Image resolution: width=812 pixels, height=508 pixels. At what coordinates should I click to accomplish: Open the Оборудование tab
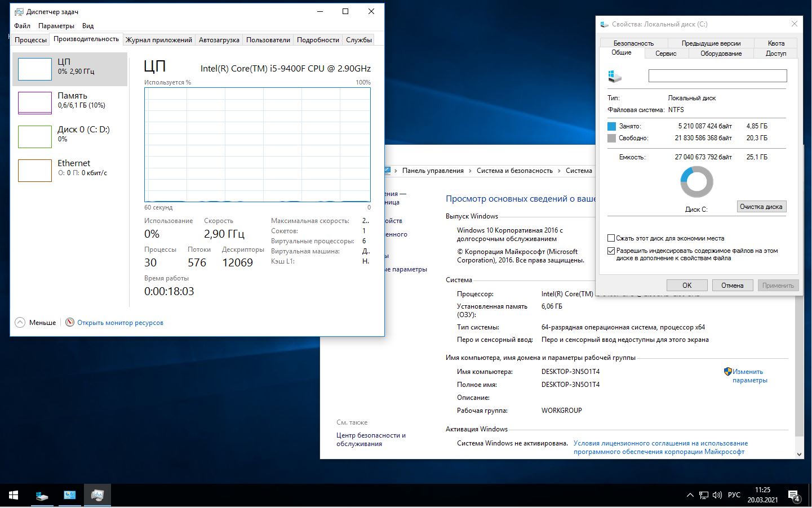[721, 54]
